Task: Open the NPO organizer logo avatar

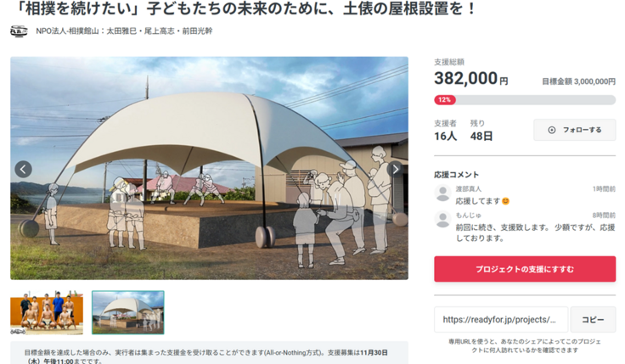Action: [x=19, y=31]
